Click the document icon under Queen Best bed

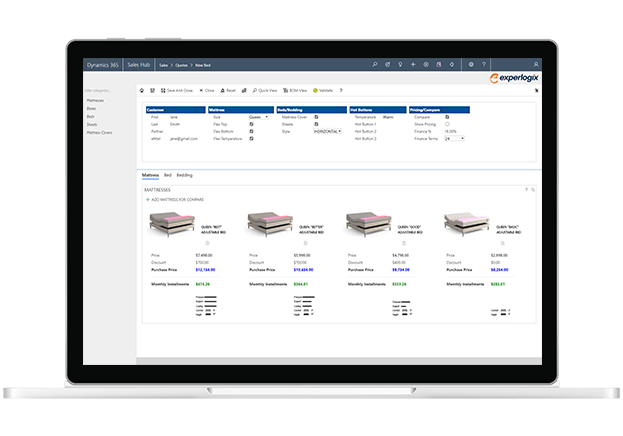[207, 243]
